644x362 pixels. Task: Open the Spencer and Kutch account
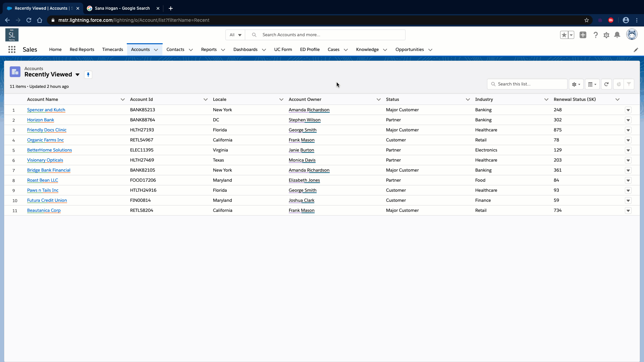pyautogui.click(x=46, y=110)
